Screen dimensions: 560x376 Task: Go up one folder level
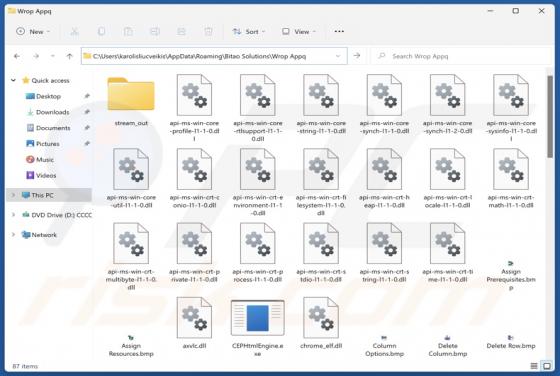[69, 56]
